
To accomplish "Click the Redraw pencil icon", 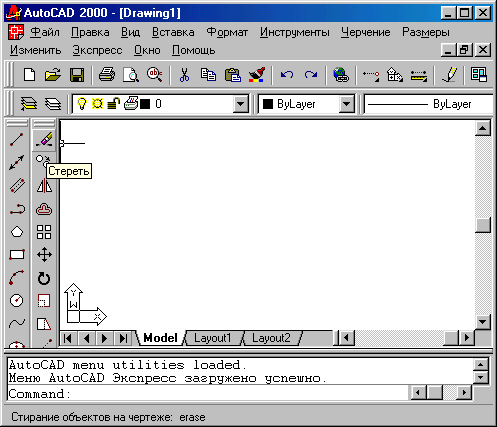I will click(449, 75).
